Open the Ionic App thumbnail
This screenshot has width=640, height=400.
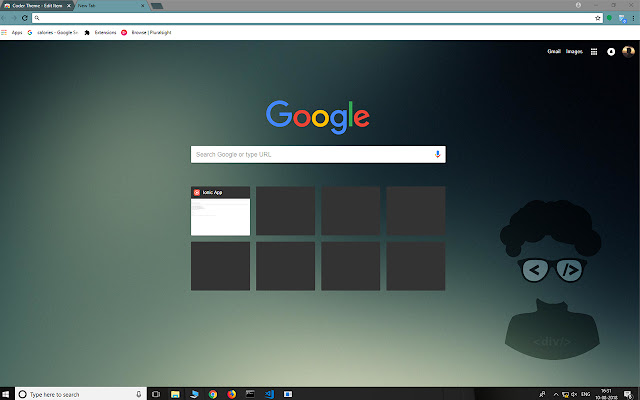(220, 211)
